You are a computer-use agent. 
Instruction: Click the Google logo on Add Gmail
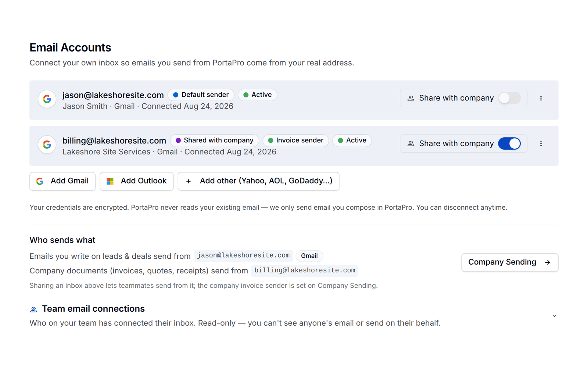[40, 181]
